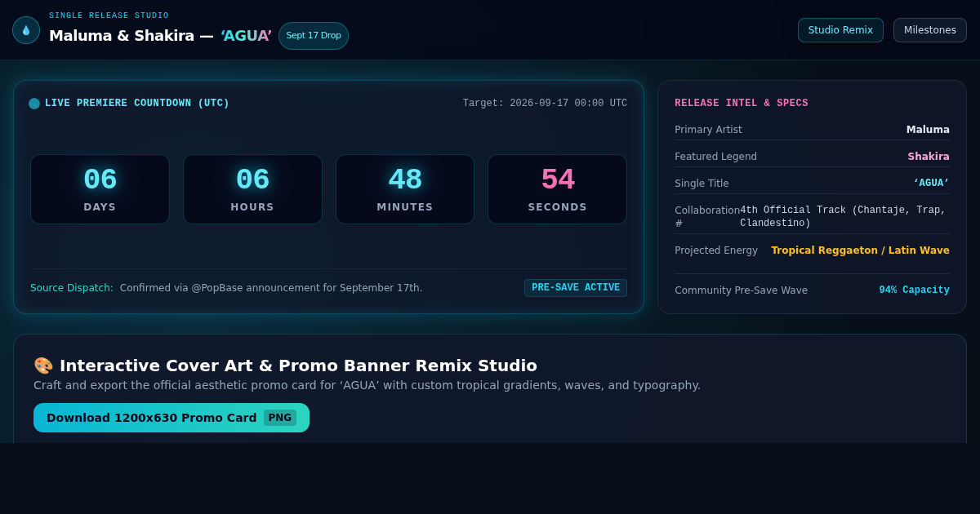The image size is (980, 514).
Task: Click the live indicator dot beside countdown title
Action: click(34, 104)
